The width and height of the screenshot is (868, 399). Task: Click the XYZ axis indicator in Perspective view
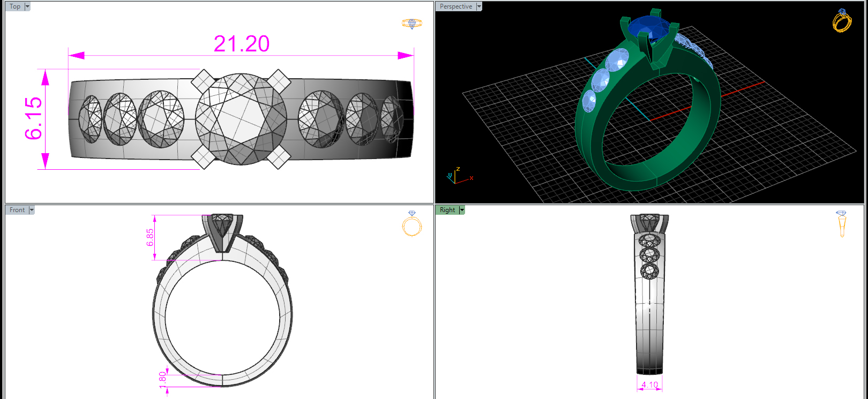tap(459, 176)
